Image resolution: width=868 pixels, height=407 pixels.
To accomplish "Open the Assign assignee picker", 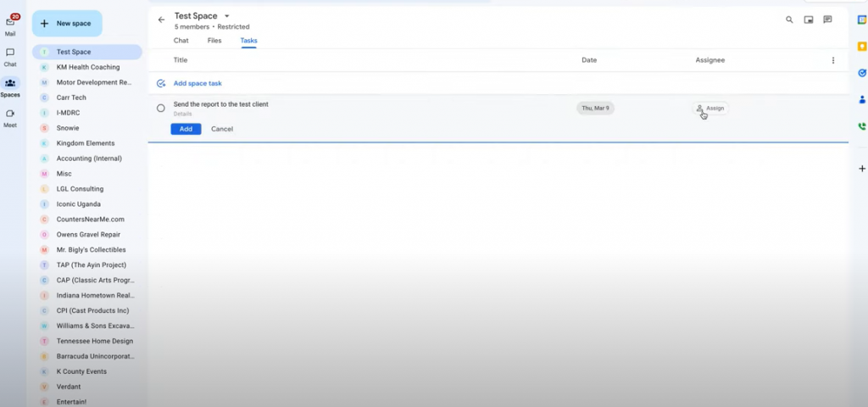I will point(710,109).
